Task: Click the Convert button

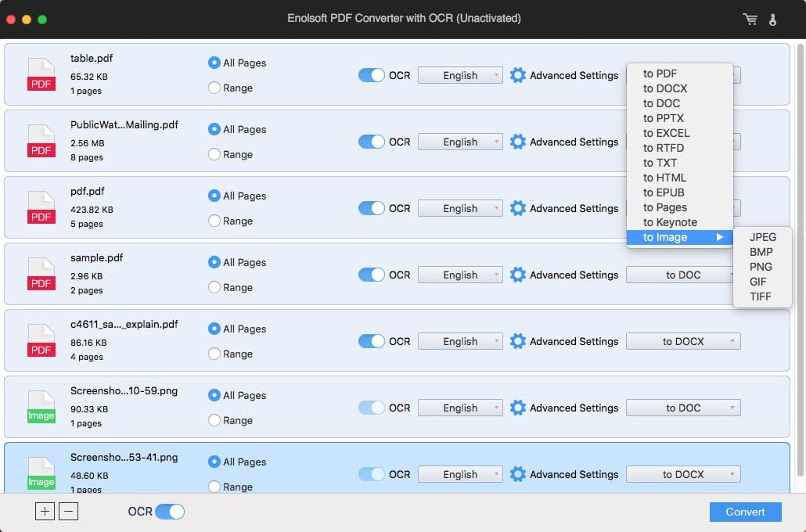Action: pyautogui.click(x=745, y=512)
